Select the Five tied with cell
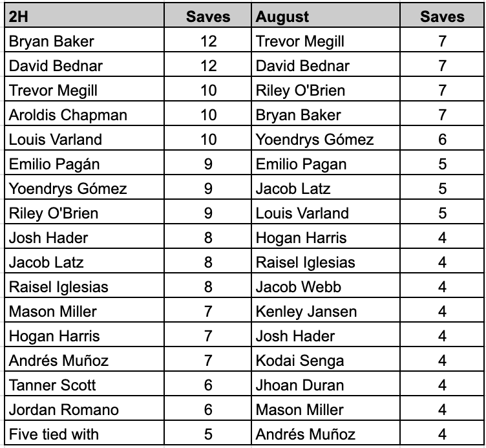 click(x=84, y=433)
